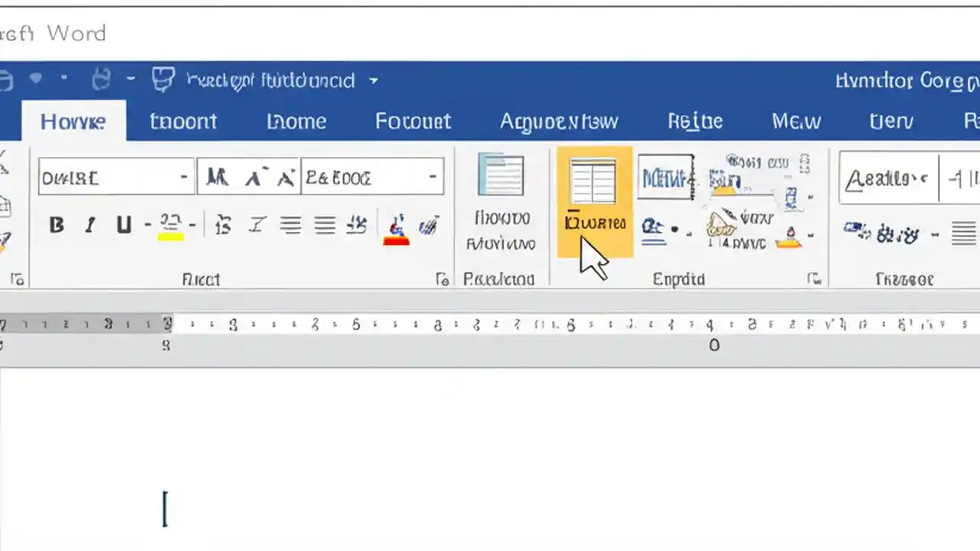The image size is (980, 551).
Task: Select the Save icon on Quick Access toolbar
Action: click(7, 80)
